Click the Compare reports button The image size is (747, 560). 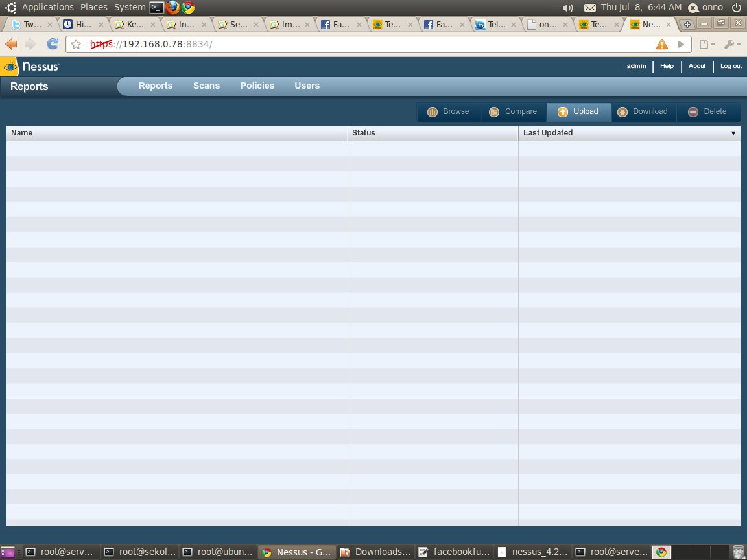pyautogui.click(x=514, y=112)
